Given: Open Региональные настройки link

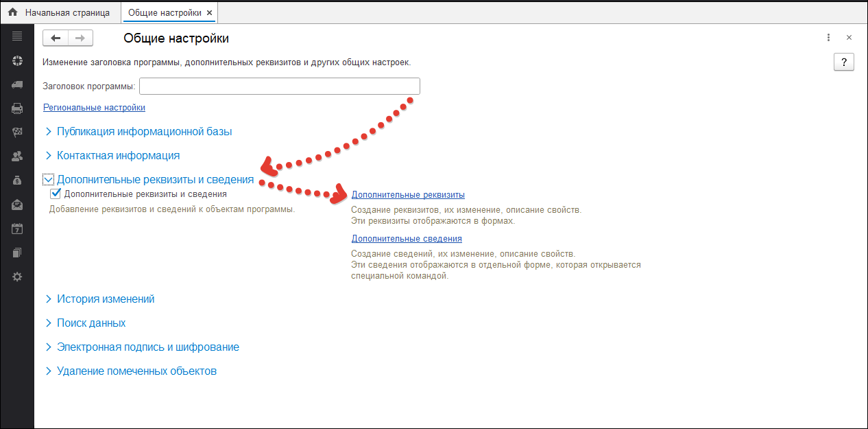Looking at the screenshot, I should click(94, 107).
